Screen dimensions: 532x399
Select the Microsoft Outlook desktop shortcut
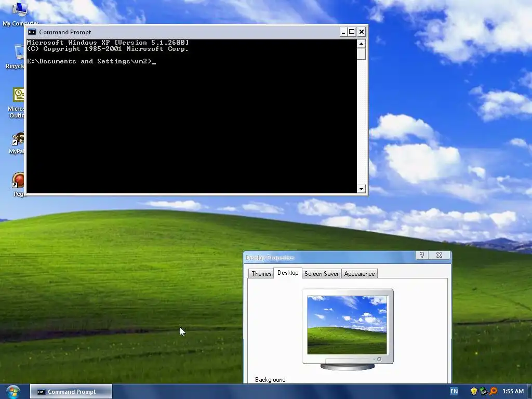17,102
